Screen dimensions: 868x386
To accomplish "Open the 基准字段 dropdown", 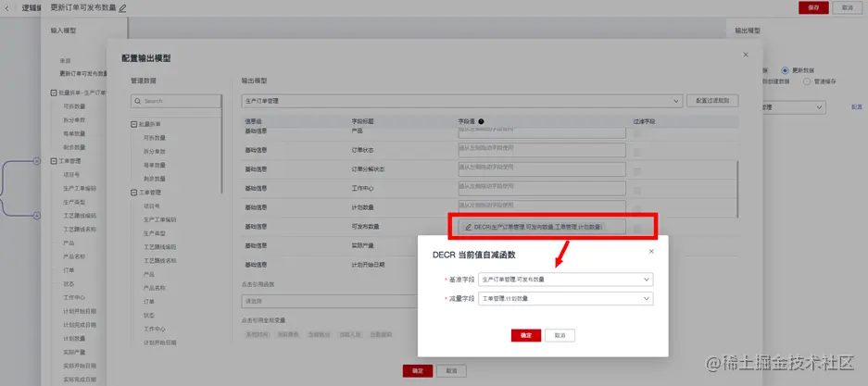I will 565,280.
